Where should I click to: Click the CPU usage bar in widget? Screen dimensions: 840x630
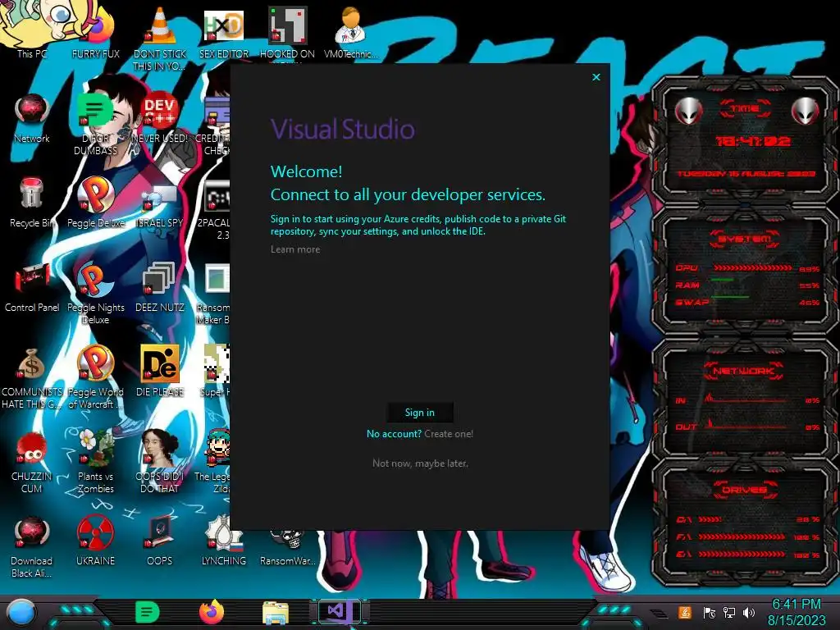click(753, 267)
